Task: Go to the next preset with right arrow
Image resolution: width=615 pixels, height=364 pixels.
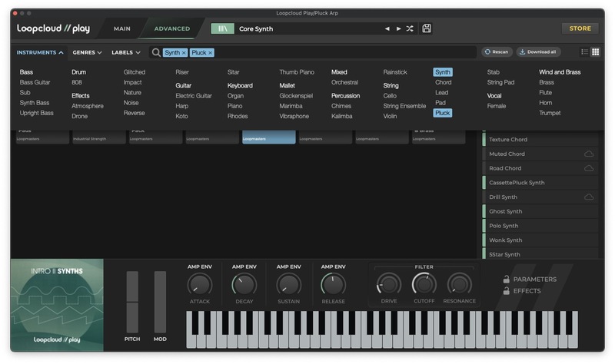Action: 398,29
